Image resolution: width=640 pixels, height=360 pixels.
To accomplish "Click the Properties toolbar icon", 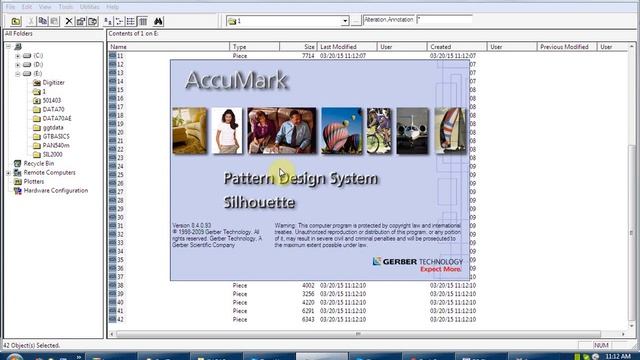I will coord(81,21).
